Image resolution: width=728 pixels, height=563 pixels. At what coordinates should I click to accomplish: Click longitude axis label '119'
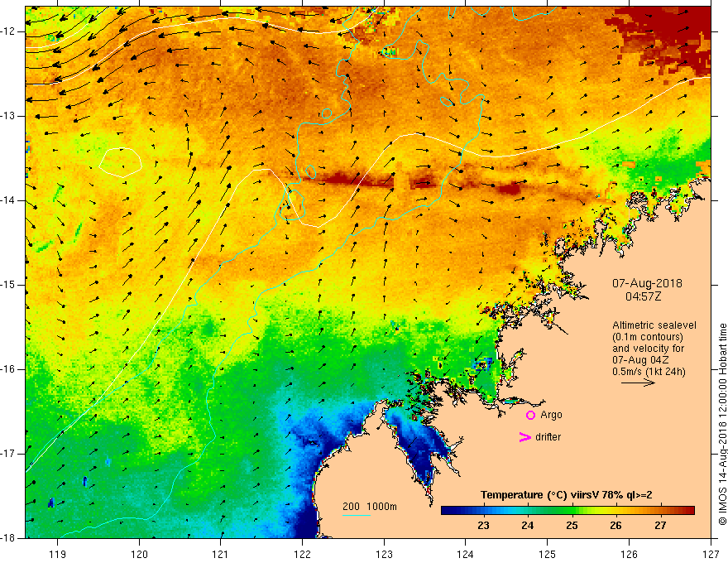click(58, 554)
